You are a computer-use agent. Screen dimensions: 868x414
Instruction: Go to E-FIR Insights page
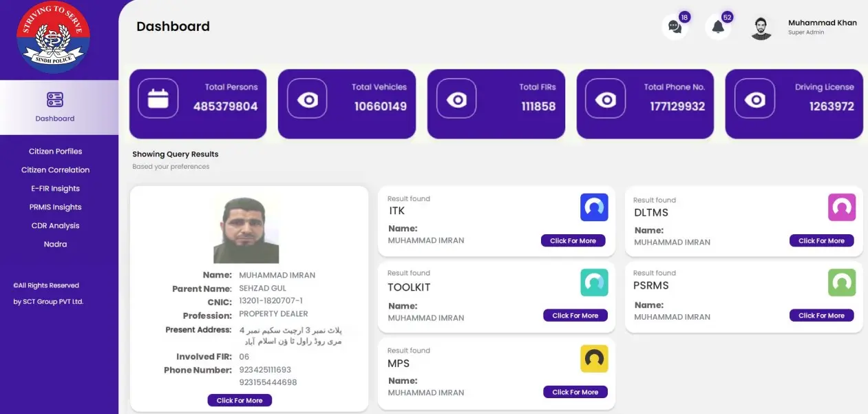coord(55,189)
